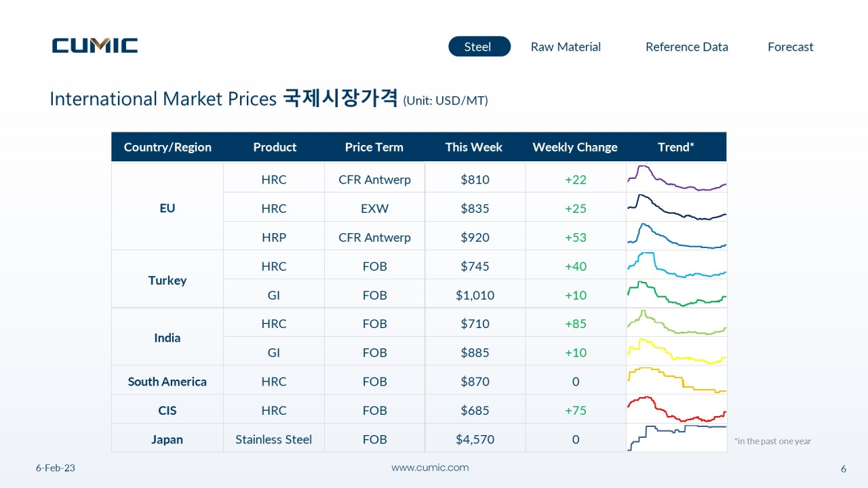The width and height of the screenshot is (868, 488).
Task: Click the orange South America trend chart
Action: pyautogui.click(x=676, y=380)
